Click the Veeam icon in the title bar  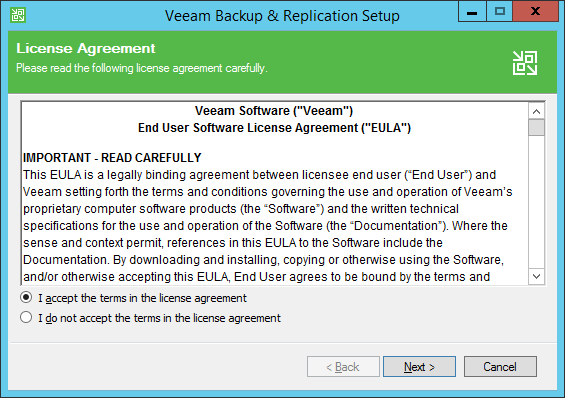(x=18, y=15)
